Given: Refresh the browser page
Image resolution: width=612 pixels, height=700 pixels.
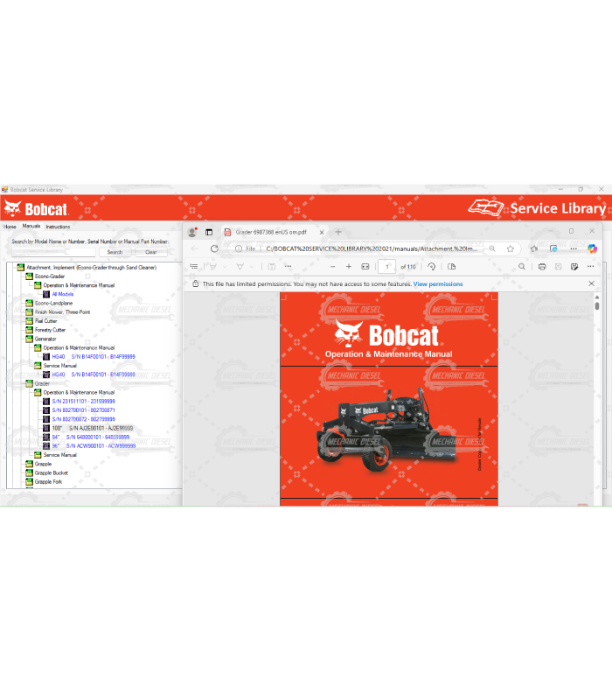Looking at the screenshot, I should click(x=214, y=248).
